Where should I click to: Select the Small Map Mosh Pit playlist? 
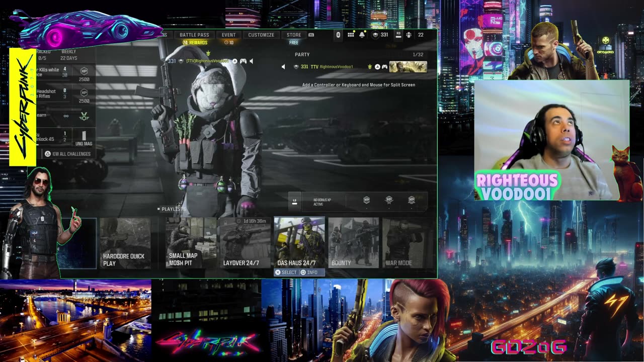click(191, 243)
